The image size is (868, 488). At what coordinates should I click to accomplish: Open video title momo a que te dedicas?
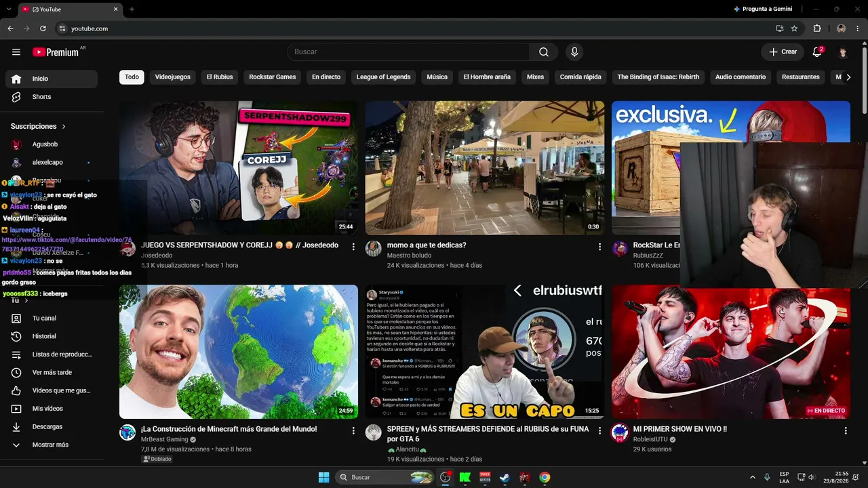[x=427, y=245]
